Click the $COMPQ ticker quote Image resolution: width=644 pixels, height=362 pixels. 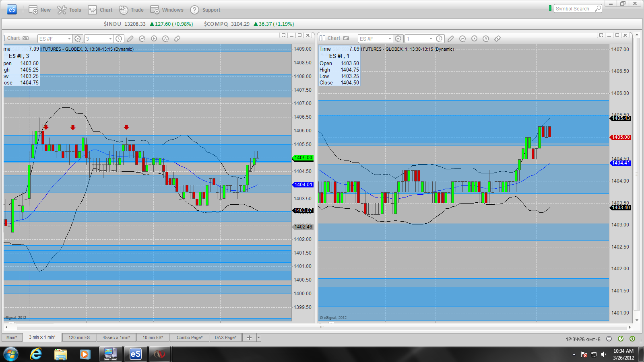tap(249, 24)
